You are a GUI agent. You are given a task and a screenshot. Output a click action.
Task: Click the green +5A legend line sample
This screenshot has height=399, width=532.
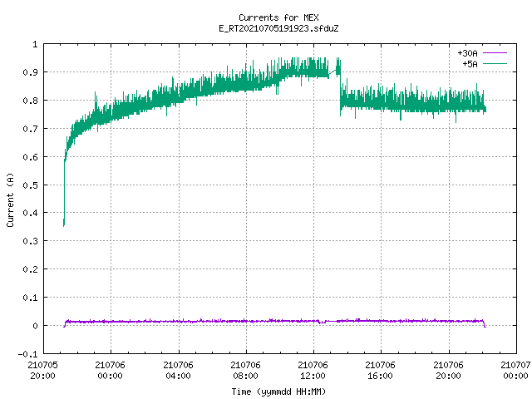pyautogui.click(x=495, y=63)
